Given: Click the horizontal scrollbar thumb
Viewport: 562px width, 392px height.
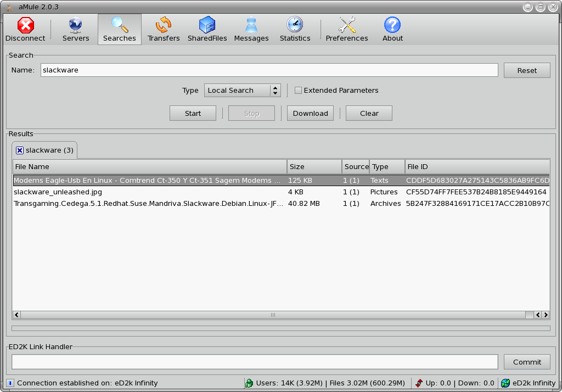Looking at the screenshot, I should coord(273,315).
